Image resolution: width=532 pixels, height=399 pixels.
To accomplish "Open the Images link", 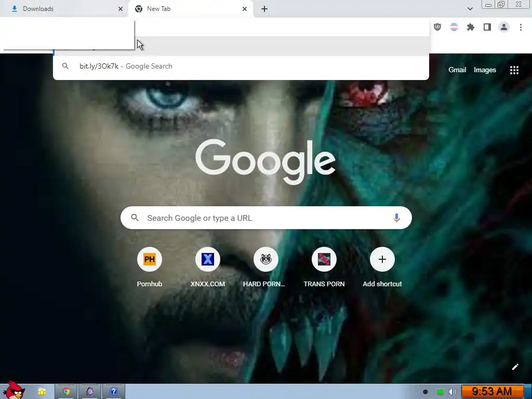I will pos(485,70).
